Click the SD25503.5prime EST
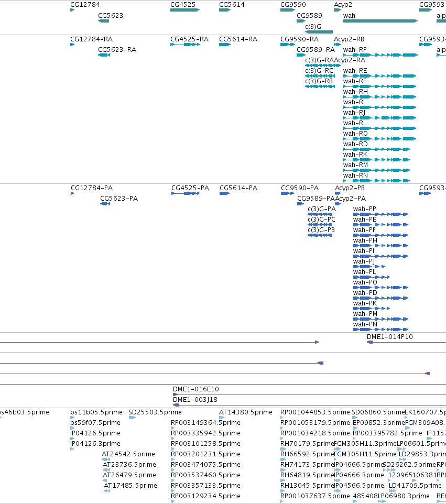The image size is (446, 504). click(132, 418)
